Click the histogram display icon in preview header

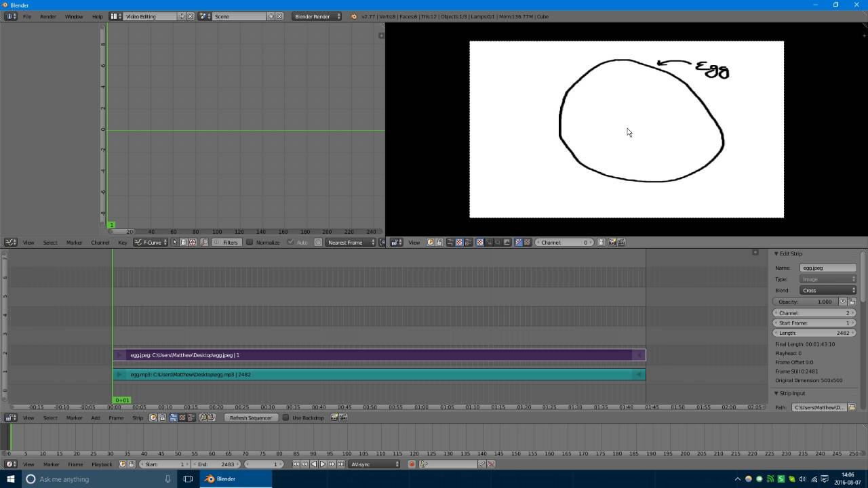(507, 243)
